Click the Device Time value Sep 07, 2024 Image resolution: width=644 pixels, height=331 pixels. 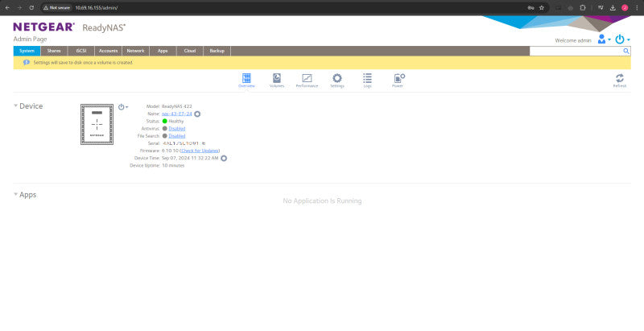pos(190,158)
